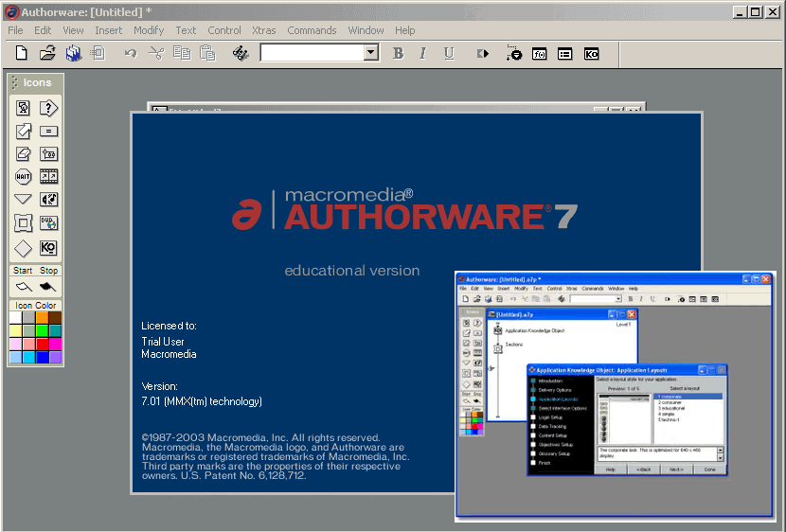Click the black Stop flag
This screenshot has width=786, height=532.
pyautogui.click(x=48, y=287)
